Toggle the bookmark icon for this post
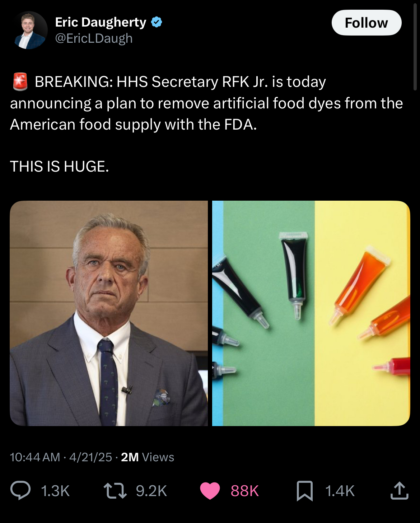 305,491
